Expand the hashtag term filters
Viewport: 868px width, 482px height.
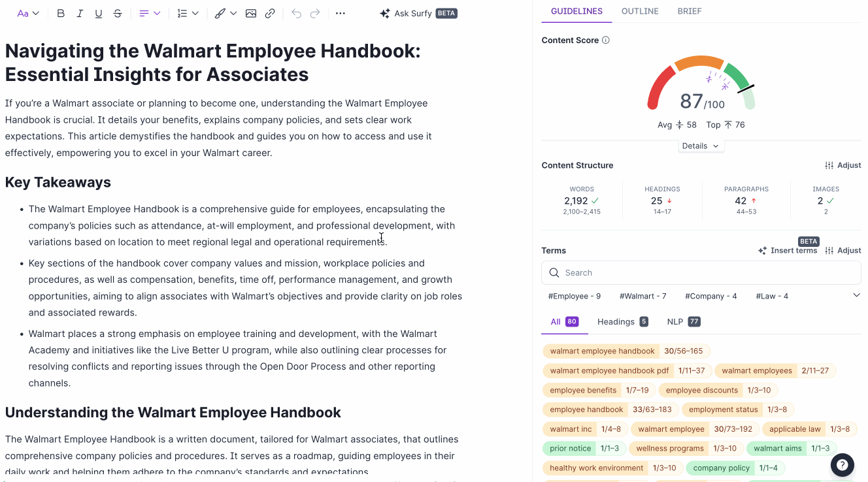856,296
